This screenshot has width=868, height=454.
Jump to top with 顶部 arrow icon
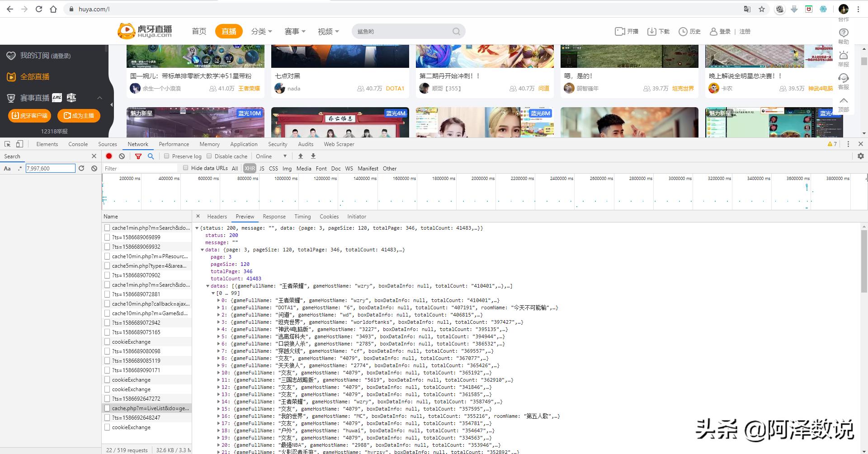pyautogui.click(x=844, y=100)
